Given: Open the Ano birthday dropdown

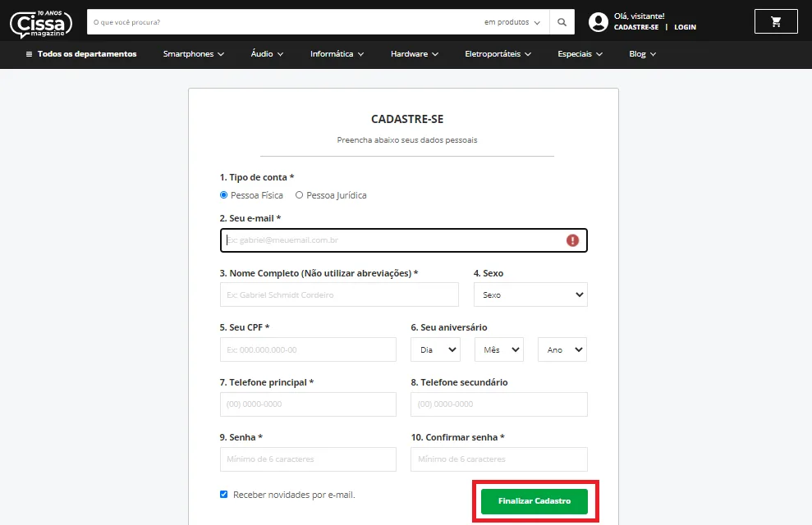Looking at the screenshot, I should tap(562, 349).
